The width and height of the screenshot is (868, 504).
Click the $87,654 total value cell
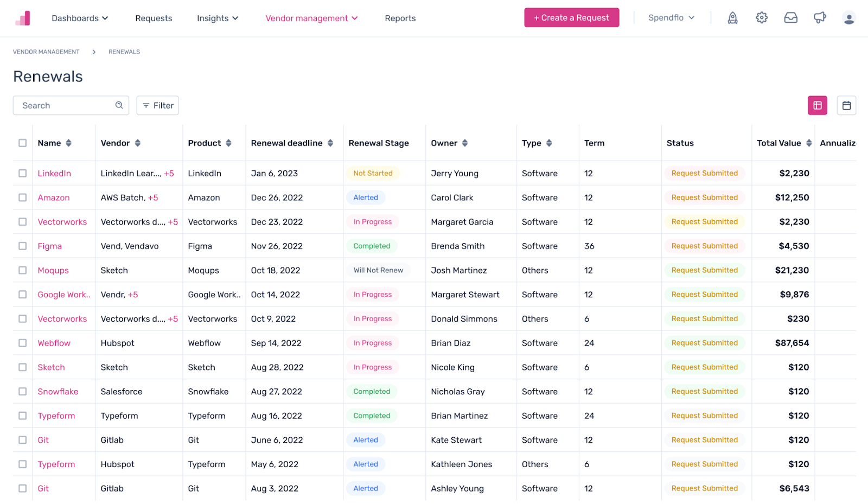tap(792, 343)
